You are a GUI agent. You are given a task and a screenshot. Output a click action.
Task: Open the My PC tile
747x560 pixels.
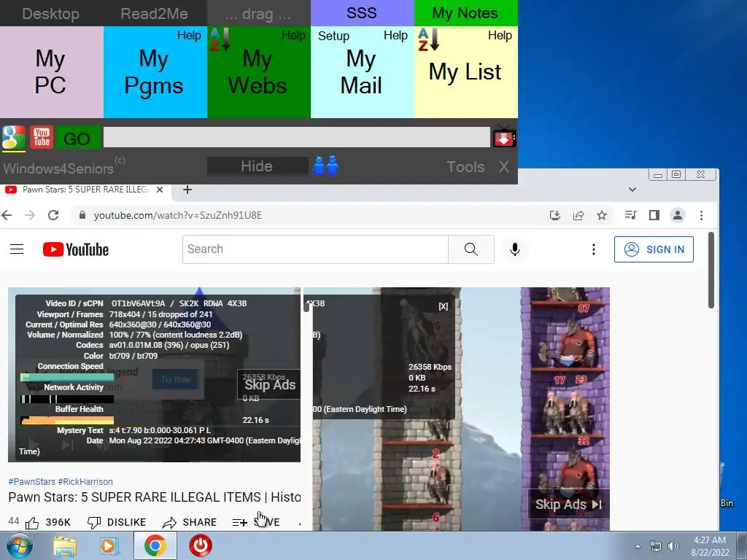click(51, 72)
